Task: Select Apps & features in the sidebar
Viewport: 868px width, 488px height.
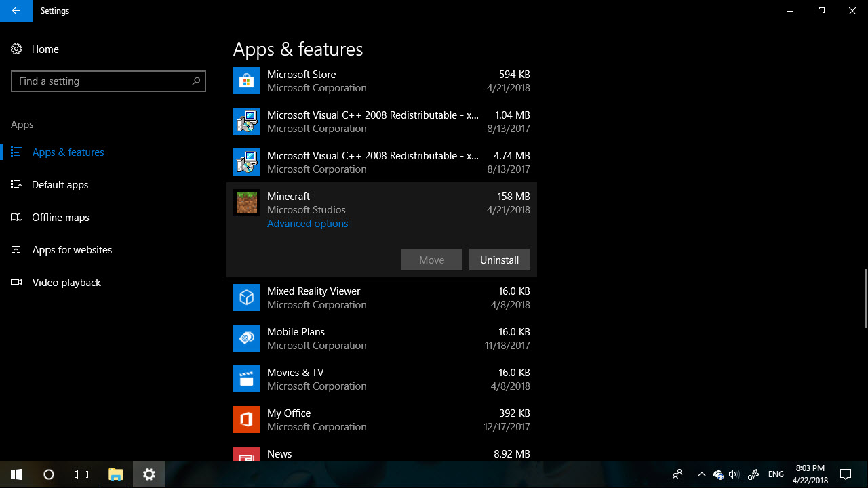Action: click(68, 152)
